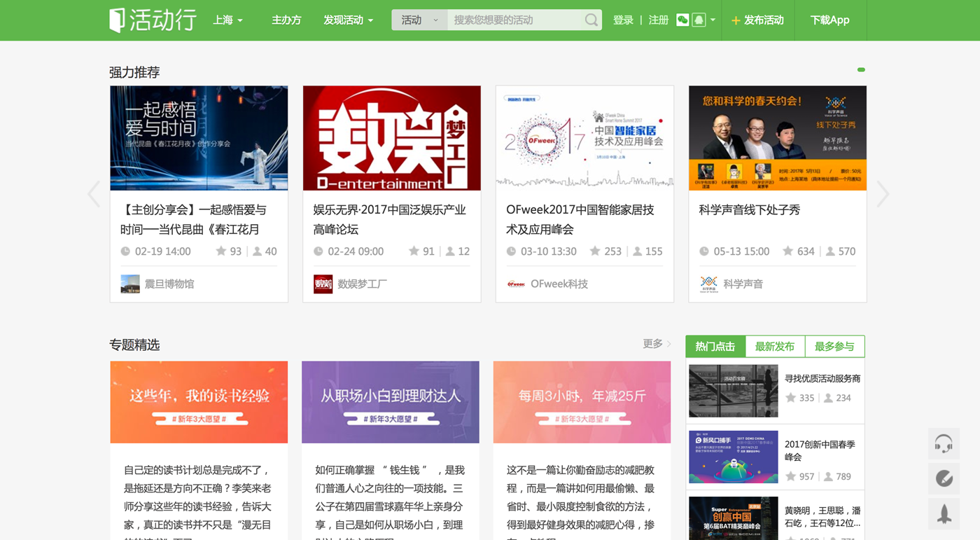
Task: Expand the 发现活动 menu
Action: pos(348,20)
